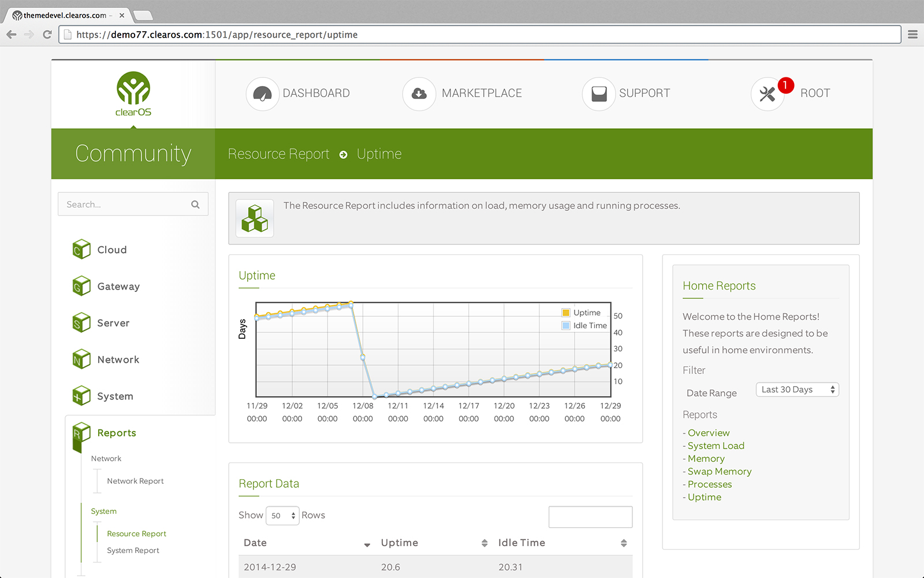This screenshot has height=578, width=924.
Task: Click the Reports cube icon
Action: tap(81, 436)
